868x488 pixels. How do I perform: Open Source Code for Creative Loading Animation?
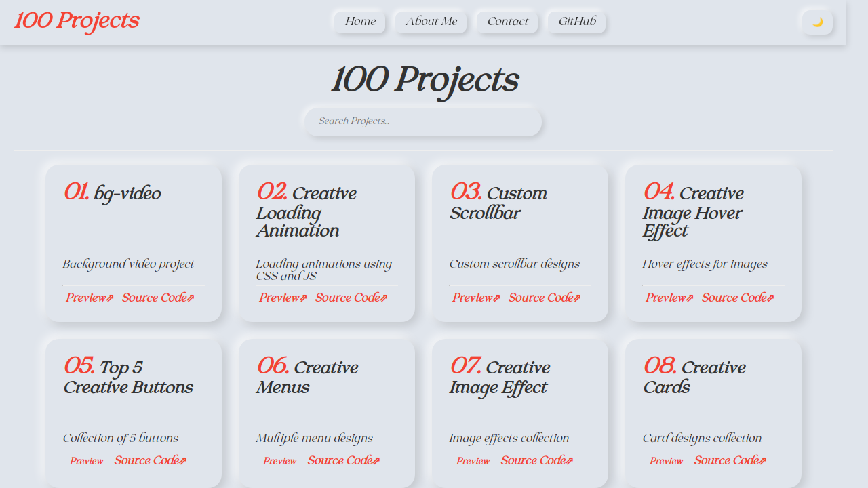click(347, 297)
